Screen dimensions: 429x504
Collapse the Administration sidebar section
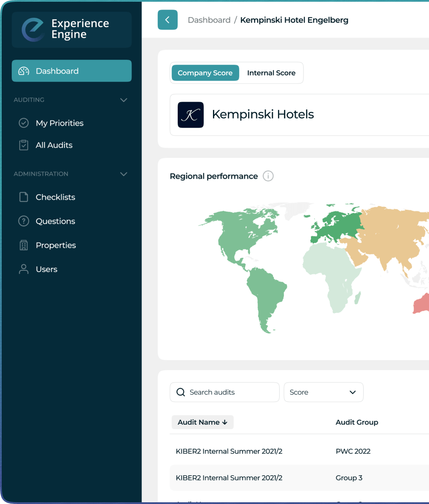click(124, 174)
